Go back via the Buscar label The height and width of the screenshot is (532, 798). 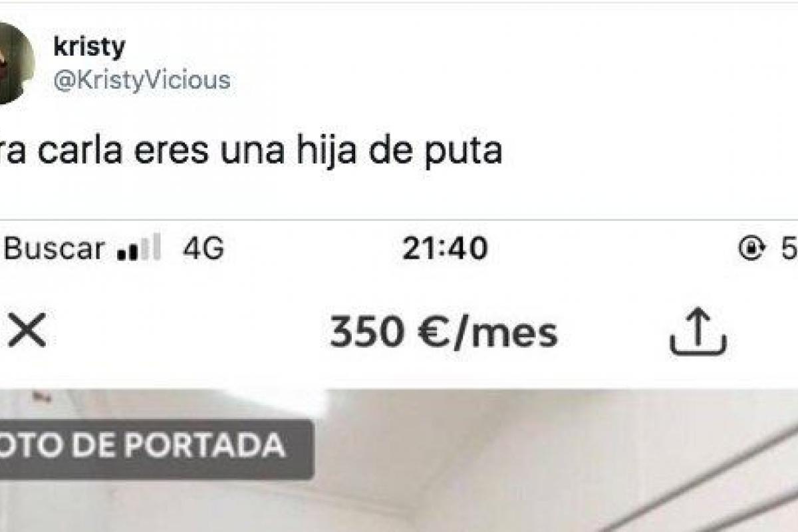[55, 249]
